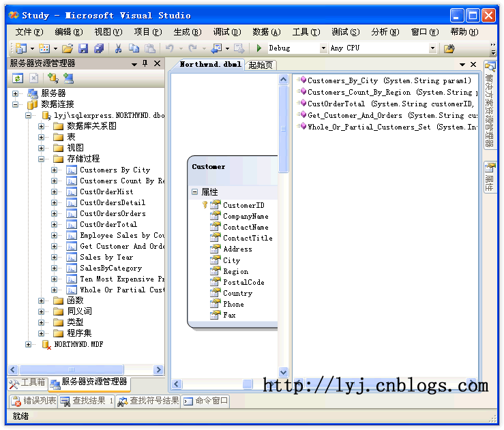Expand the 服务器 tree node

click(15, 93)
